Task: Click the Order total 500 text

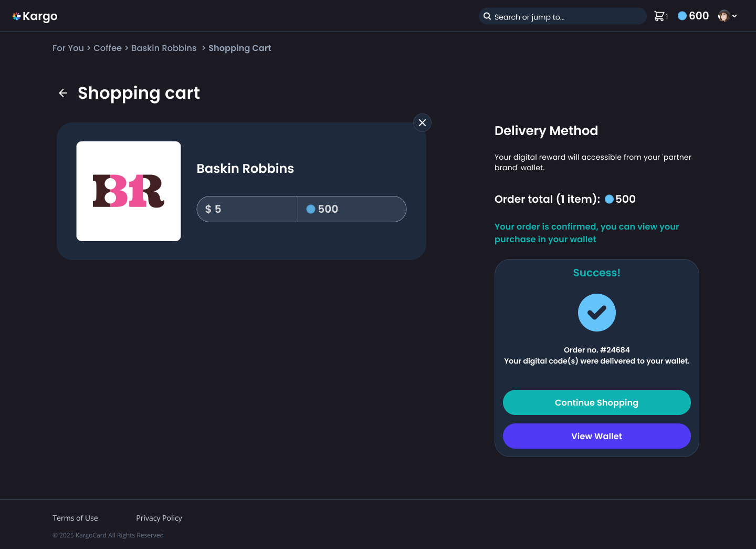Action: 565,199
